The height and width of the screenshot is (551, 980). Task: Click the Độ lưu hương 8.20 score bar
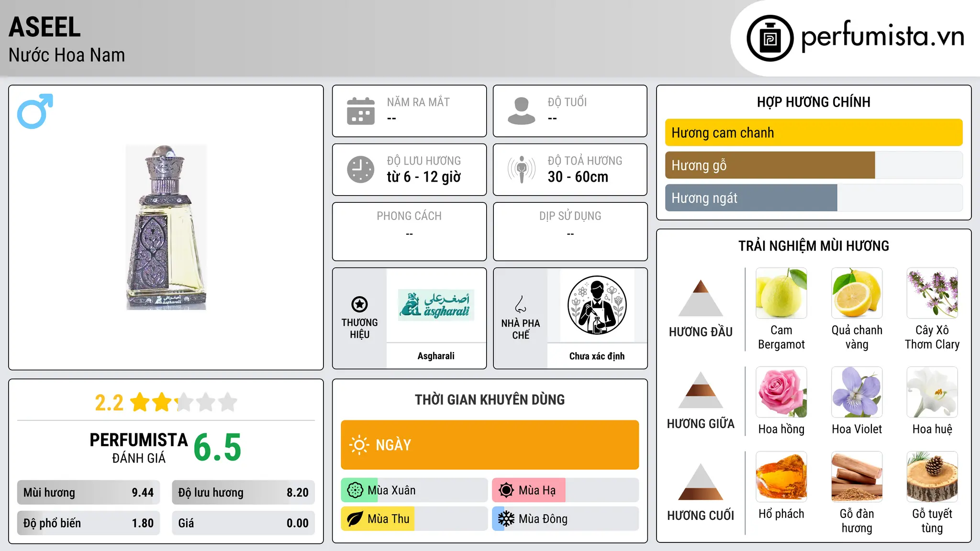coord(244,492)
